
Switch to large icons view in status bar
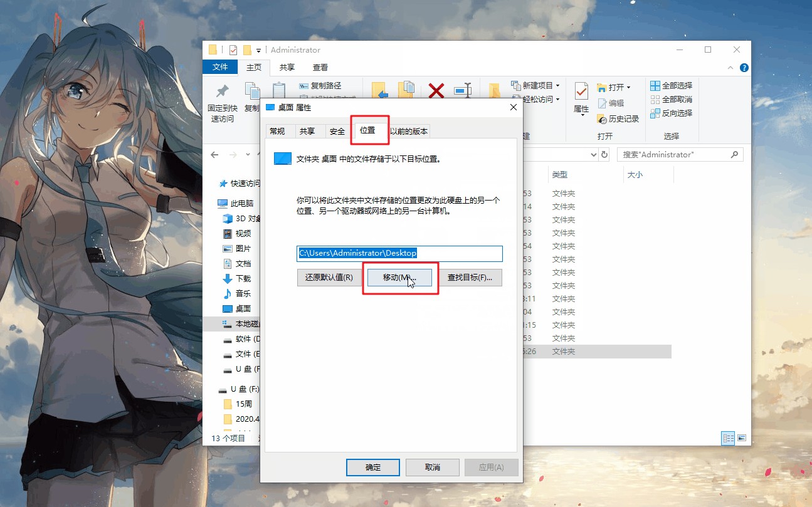coord(742,438)
